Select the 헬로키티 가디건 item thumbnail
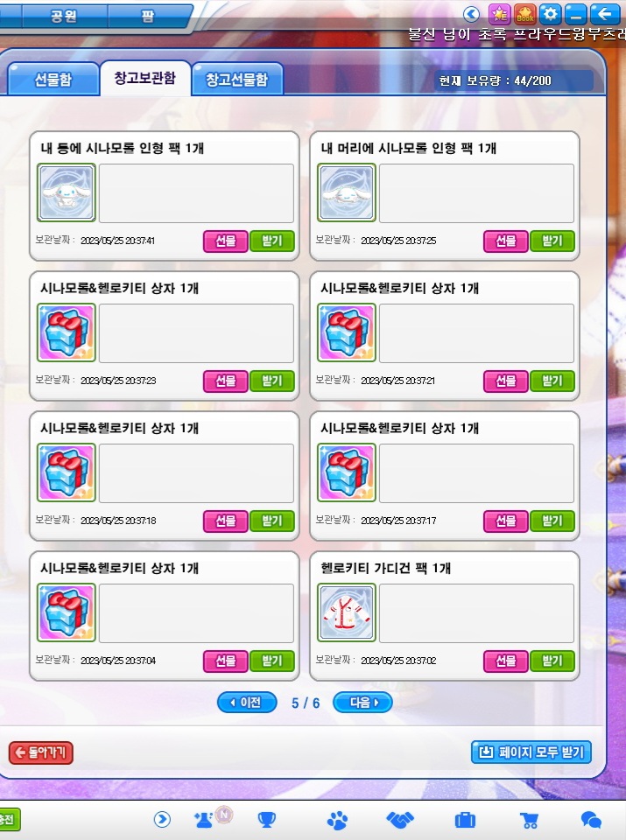 point(347,612)
